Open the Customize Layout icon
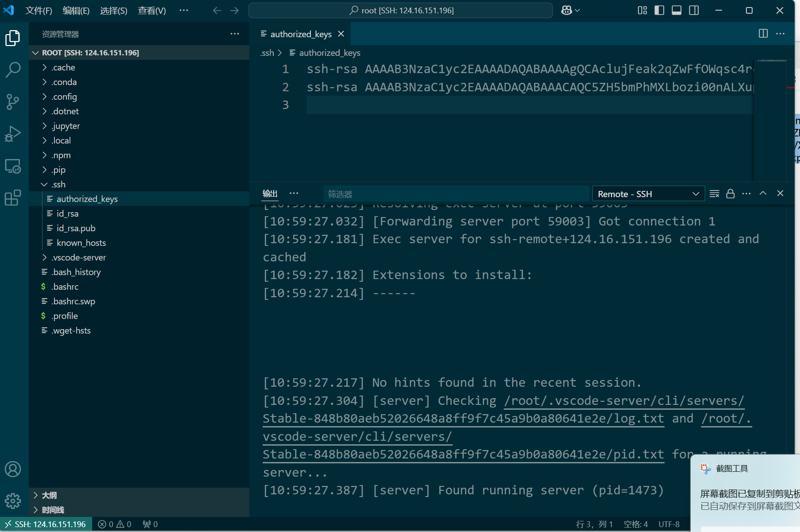 pos(642,10)
